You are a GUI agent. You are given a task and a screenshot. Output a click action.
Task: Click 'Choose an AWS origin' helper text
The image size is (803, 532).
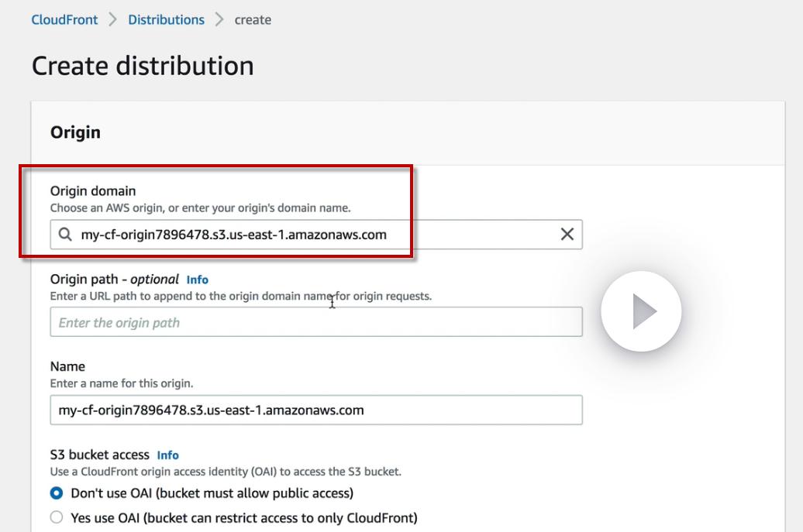pyautogui.click(x=200, y=208)
